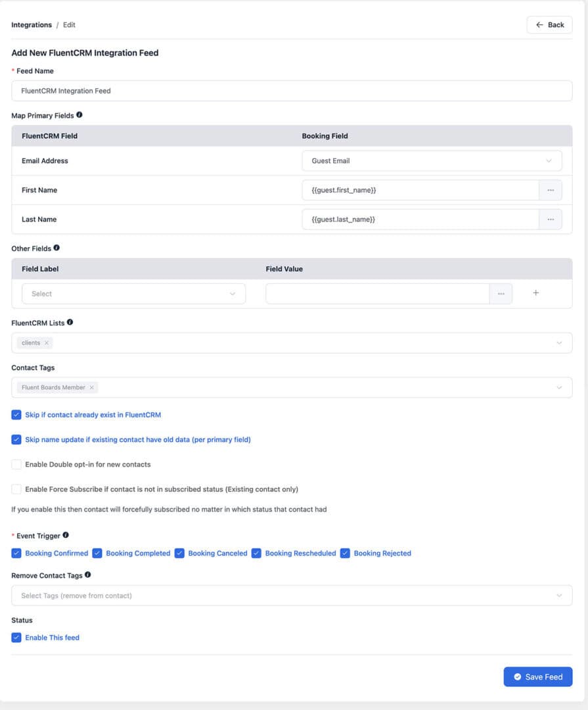Image resolution: width=588 pixels, height=710 pixels.
Task: Expand the Contact Tags dropdown
Action: 559,388
